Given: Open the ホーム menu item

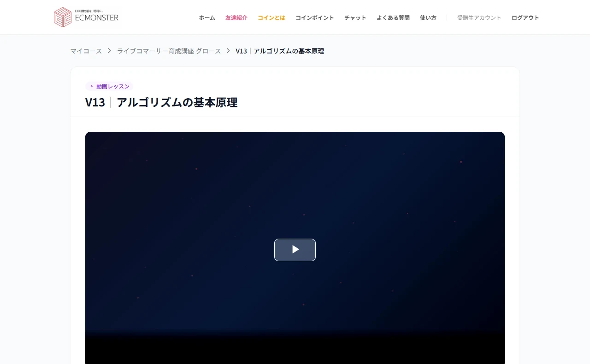Looking at the screenshot, I should [207, 18].
